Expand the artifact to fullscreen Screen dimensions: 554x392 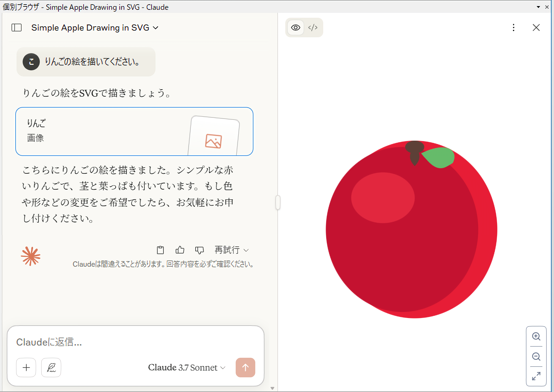tap(536, 376)
